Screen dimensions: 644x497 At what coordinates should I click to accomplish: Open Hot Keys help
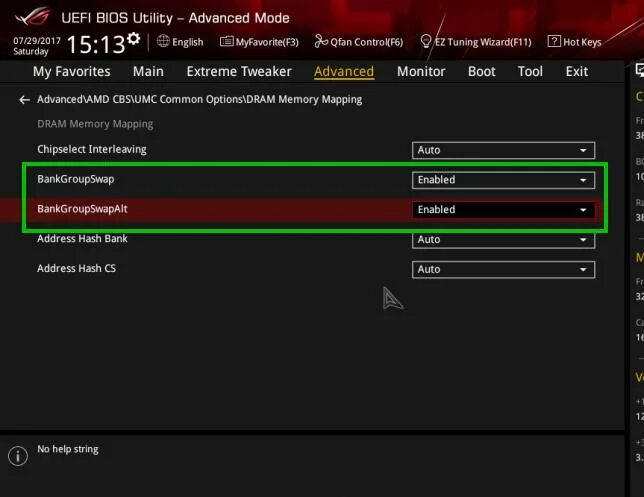click(x=574, y=42)
